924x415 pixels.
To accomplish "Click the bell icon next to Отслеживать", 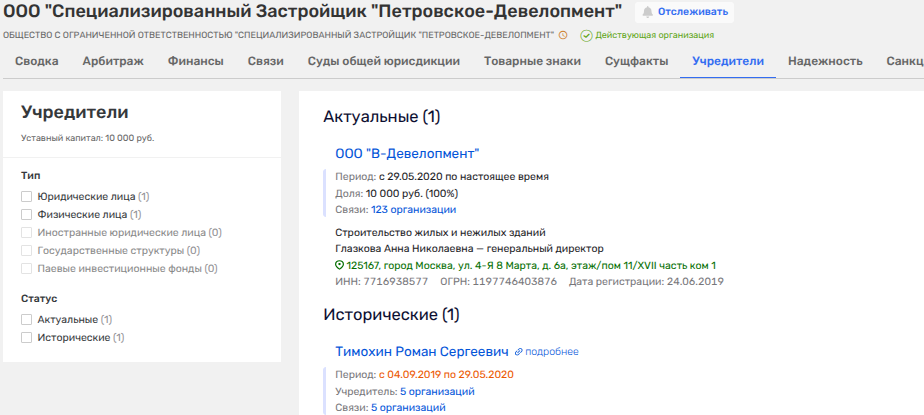I will point(649,12).
